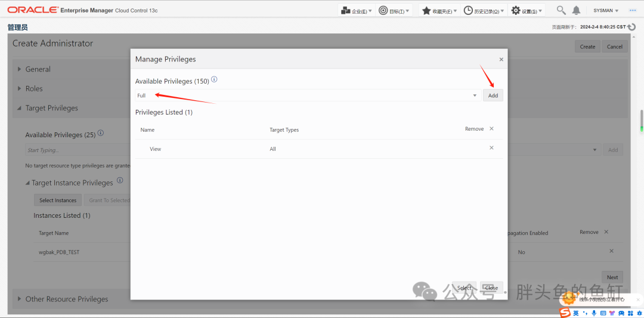Open the IME toolbox grid icon

tap(630, 313)
